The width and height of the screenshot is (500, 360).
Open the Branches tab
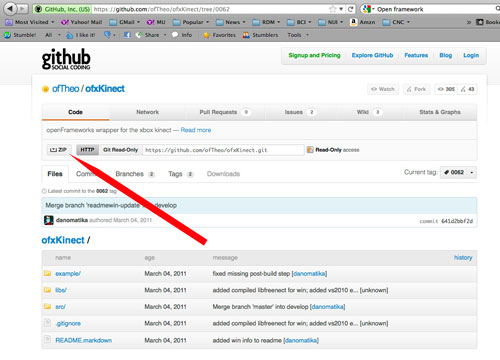coord(135,174)
